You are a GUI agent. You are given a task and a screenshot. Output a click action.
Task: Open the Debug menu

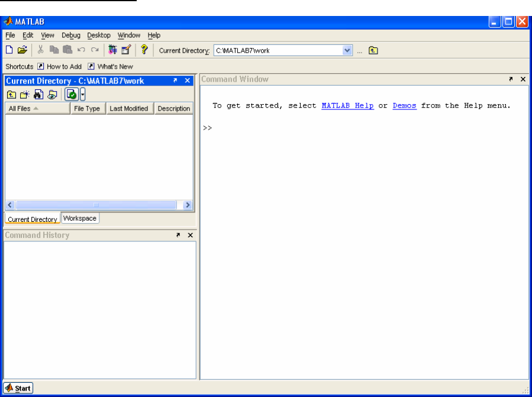(x=71, y=35)
